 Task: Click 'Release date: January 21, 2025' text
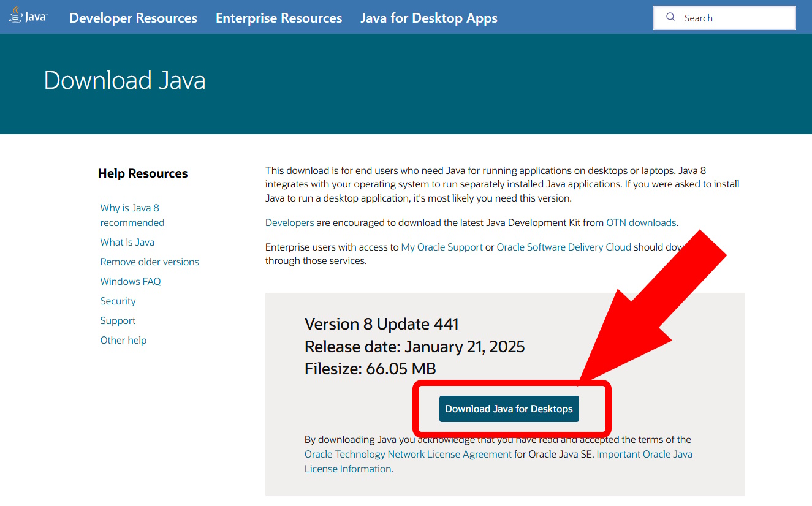[x=415, y=347]
